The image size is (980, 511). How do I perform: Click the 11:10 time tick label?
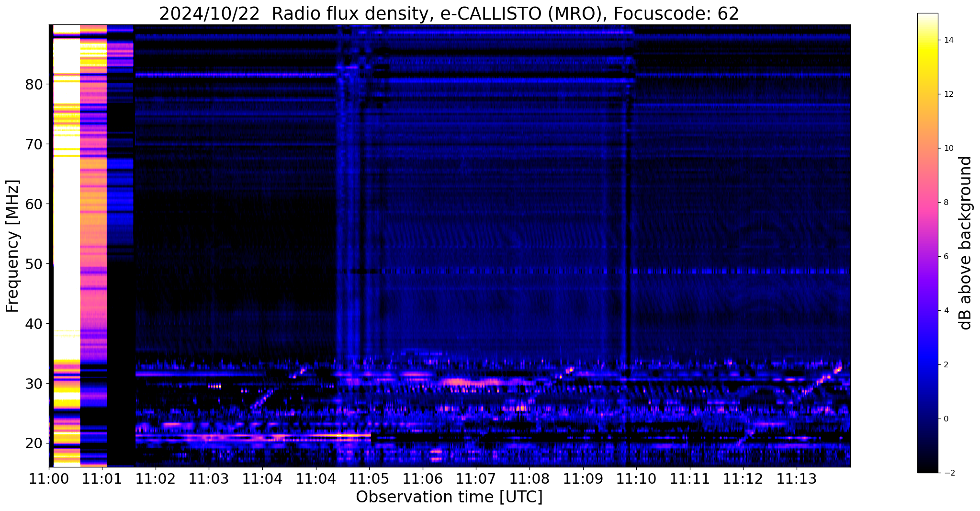tap(636, 479)
